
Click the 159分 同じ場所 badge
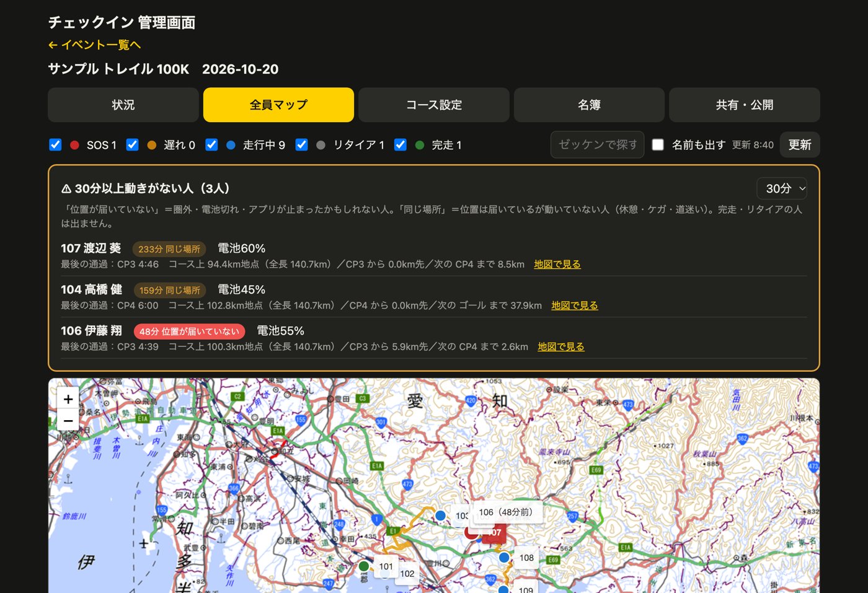pyautogui.click(x=170, y=290)
